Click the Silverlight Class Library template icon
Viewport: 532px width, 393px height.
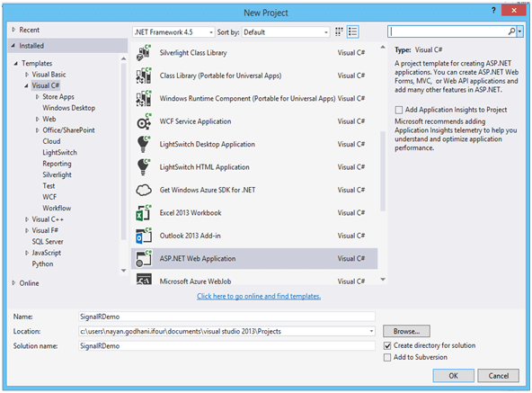(144, 53)
